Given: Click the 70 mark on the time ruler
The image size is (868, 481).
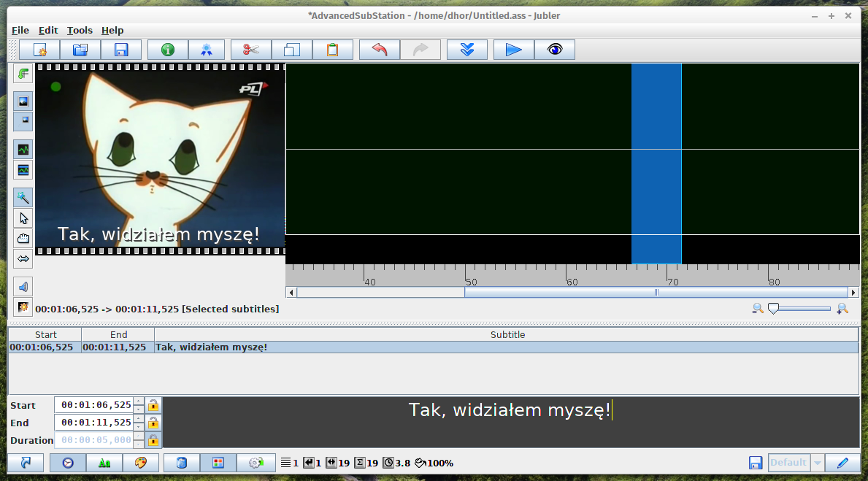Looking at the screenshot, I should point(672,282).
